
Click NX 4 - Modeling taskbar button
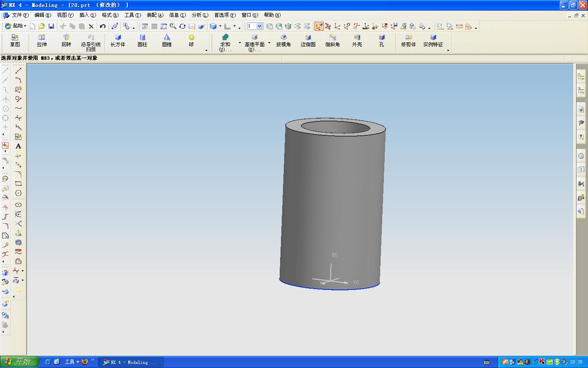[131, 362]
